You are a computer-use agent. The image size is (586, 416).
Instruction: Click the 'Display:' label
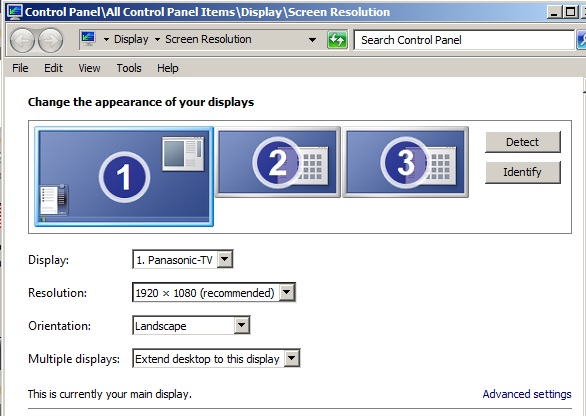tap(49, 260)
